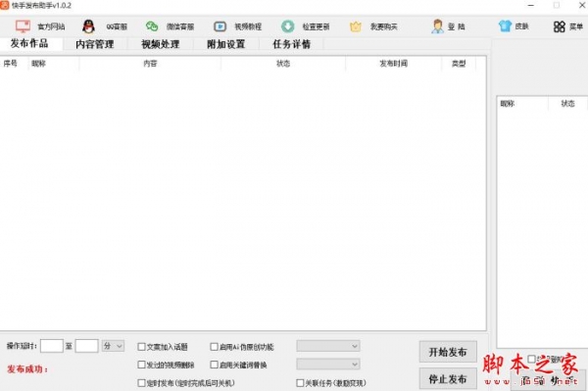Click the 内容 column header
The height and width of the screenshot is (391, 588).
point(150,64)
